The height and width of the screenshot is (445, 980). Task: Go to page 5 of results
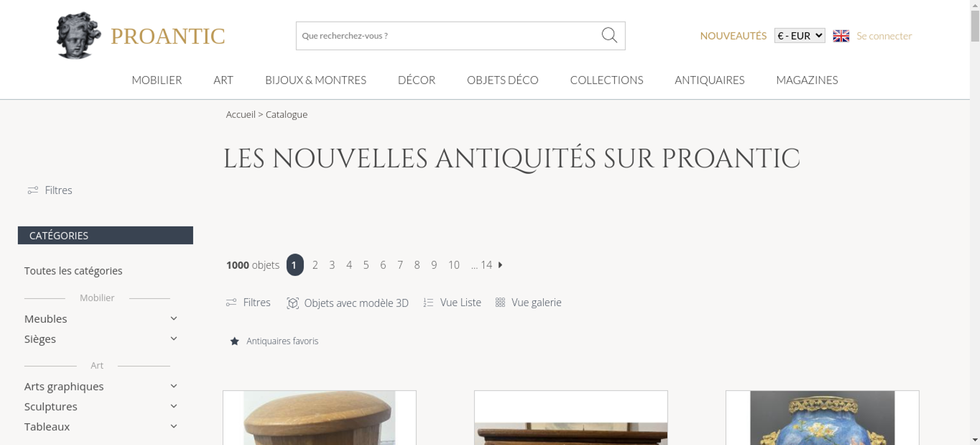(366, 265)
